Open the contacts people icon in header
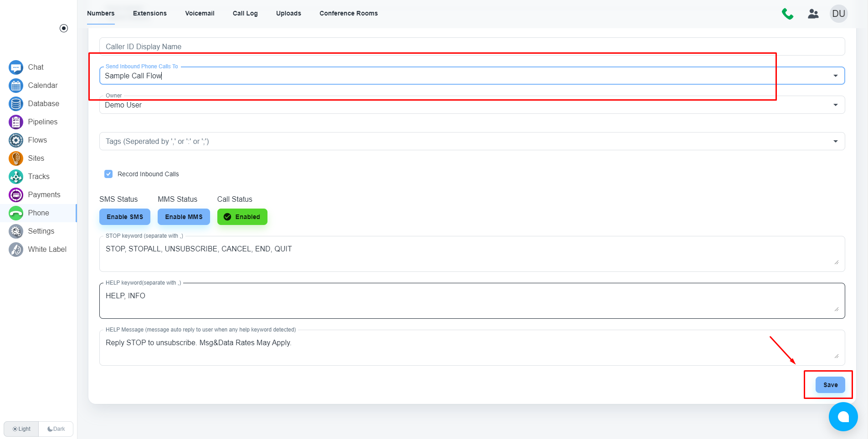Viewport: 868px width, 439px height. point(813,14)
